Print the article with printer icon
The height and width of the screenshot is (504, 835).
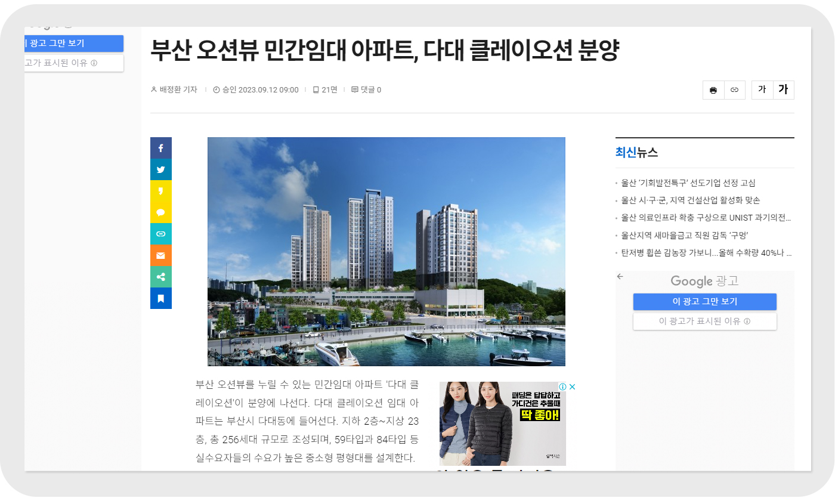pos(713,90)
